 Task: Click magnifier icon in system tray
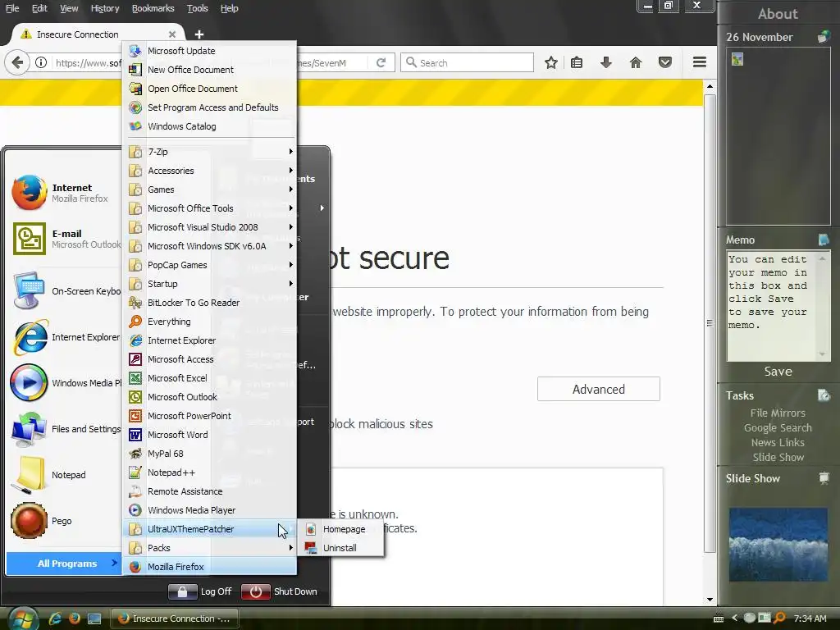779,619
